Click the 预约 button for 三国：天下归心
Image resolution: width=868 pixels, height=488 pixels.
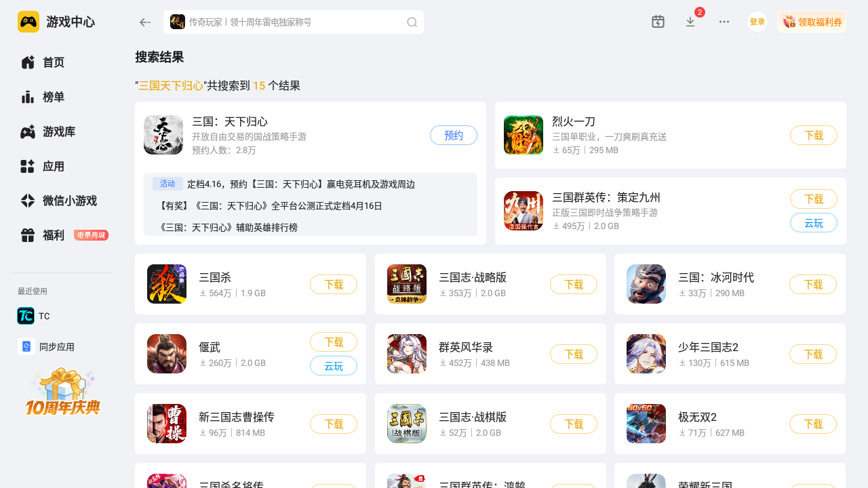click(x=454, y=136)
